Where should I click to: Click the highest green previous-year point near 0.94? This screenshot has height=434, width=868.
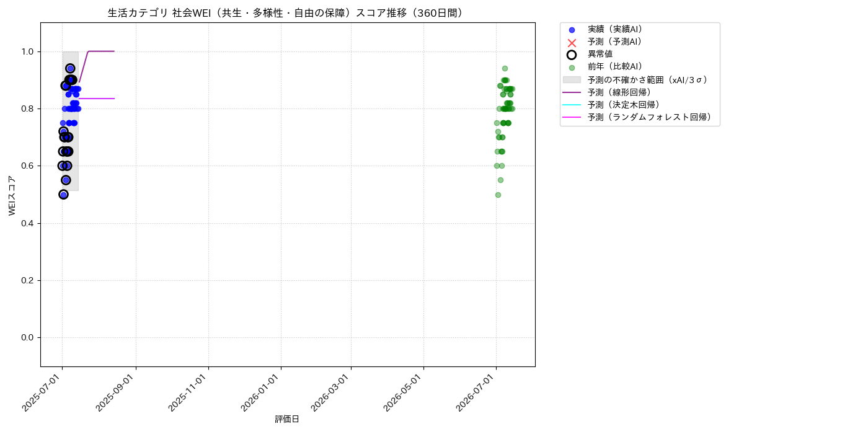click(505, 68)
